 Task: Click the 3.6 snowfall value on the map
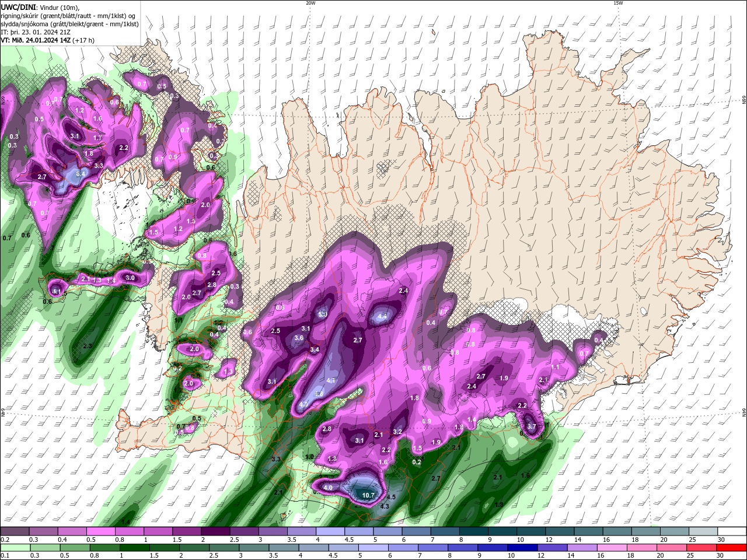(299, 338)
